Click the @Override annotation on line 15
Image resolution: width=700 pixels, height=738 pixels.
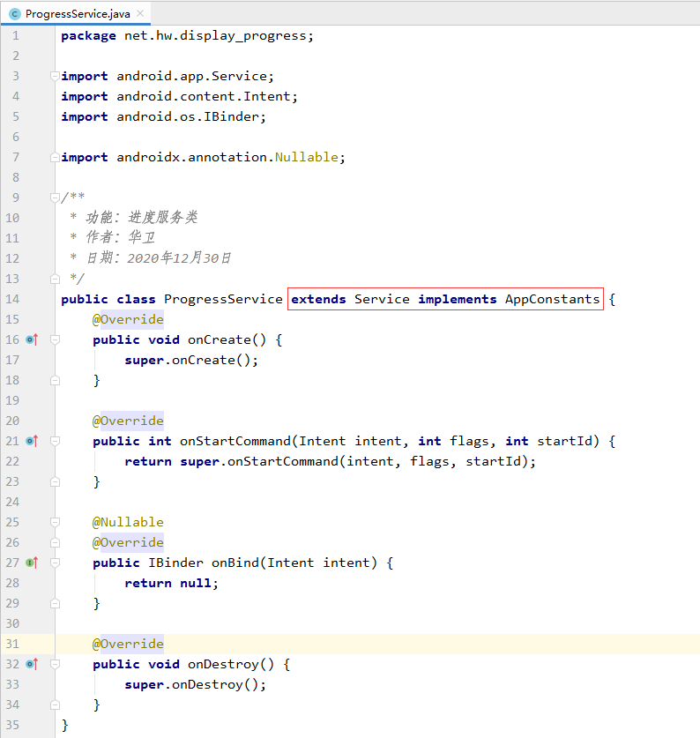coord(128,319)
